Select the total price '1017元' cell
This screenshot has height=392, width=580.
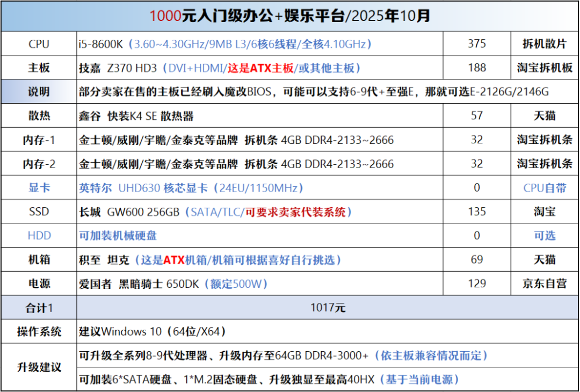pos(328,308)
